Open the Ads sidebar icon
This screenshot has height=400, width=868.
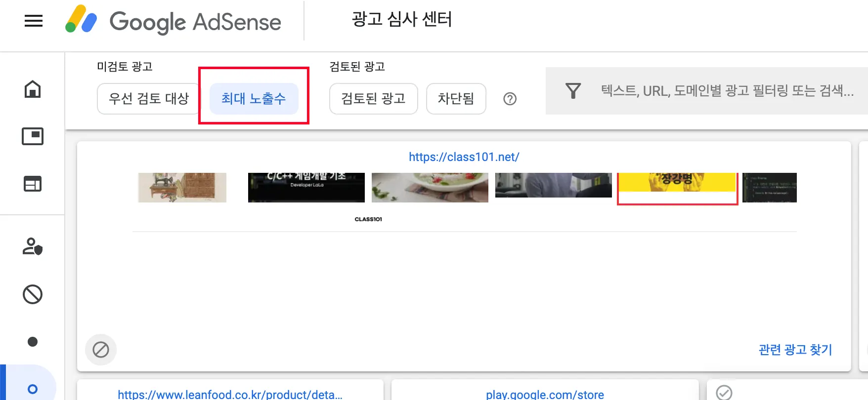(x=33, y=136)
